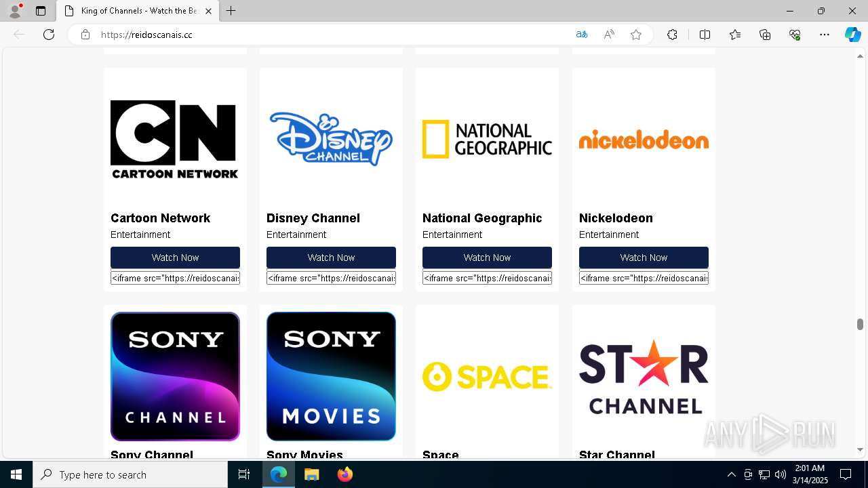Toggle split screen view

click(x=705, y=35)
